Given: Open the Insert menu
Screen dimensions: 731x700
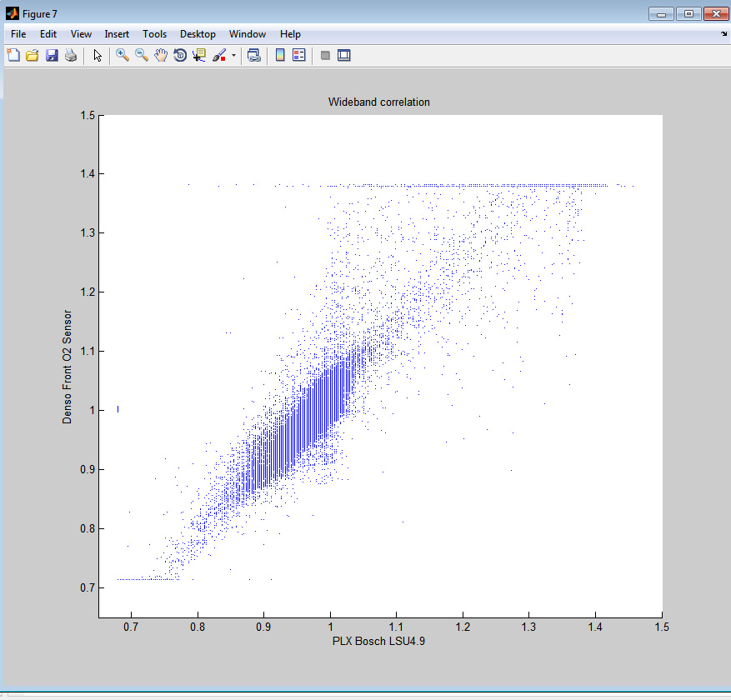Looking at the screenshot, I should pos(117,34).
